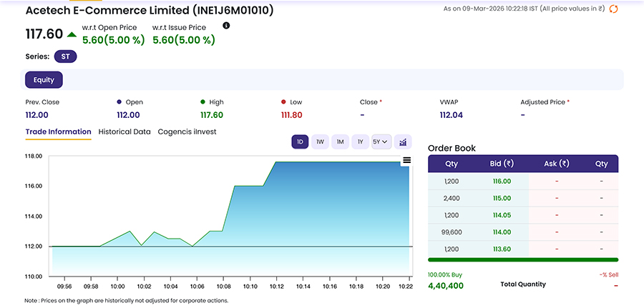Click total buy quantity 4,40,400

tap(446, 285)
